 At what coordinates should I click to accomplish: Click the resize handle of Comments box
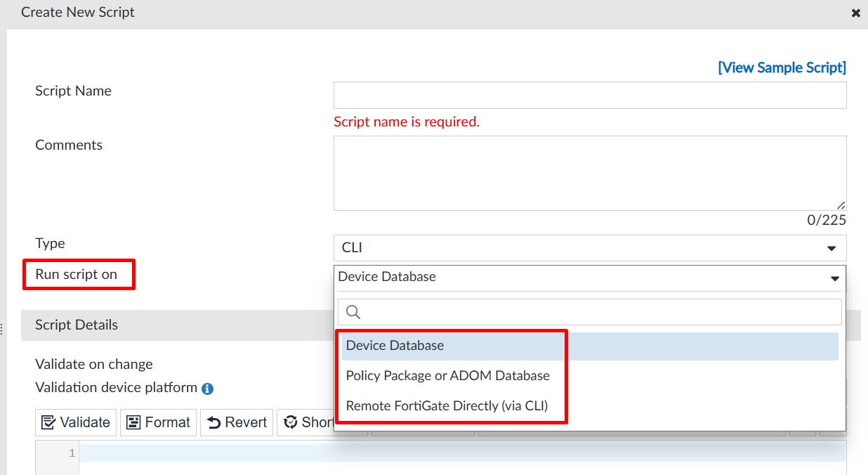coord(841,205)
